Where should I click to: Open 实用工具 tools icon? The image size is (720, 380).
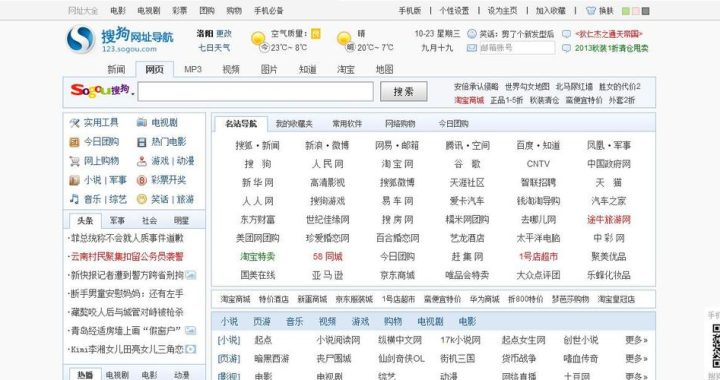tap(74, 123)
